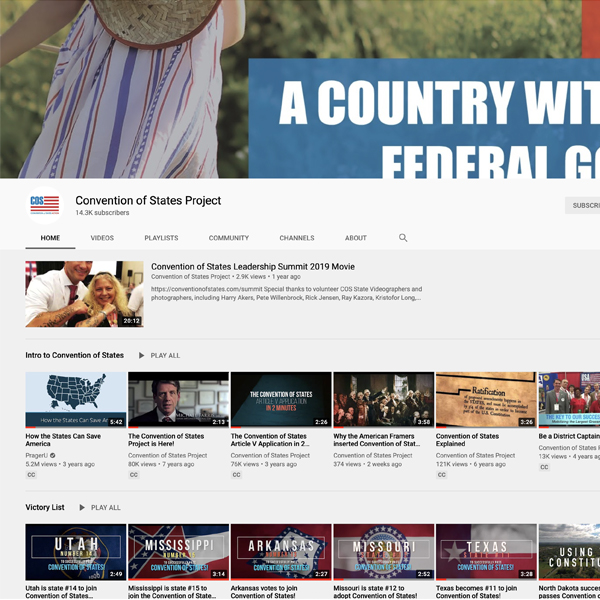The width and height of the screenshot is (600, 600).
Task: Click the Victory List section heading
Action: pyautogui.click(x=45, y=507)
